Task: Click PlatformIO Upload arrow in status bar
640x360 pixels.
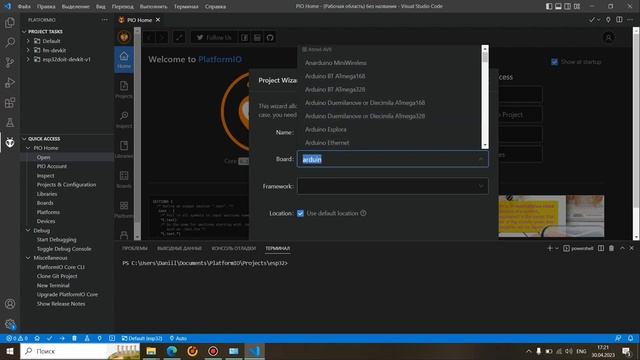Action: coord(62,338)
